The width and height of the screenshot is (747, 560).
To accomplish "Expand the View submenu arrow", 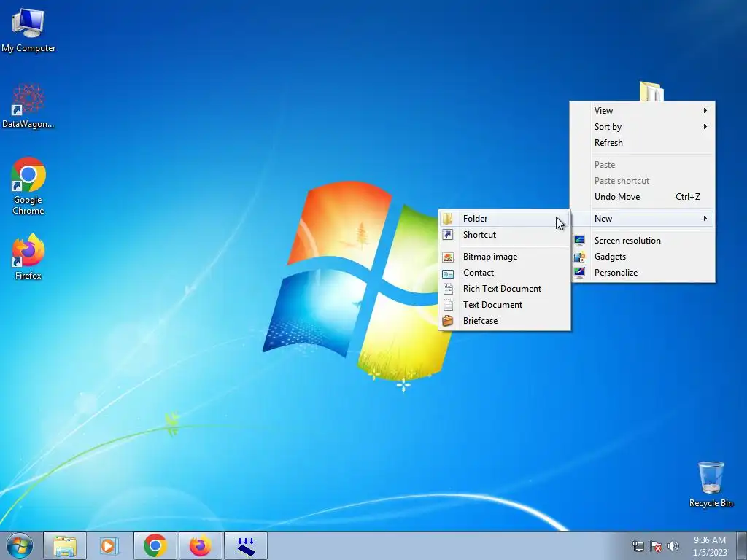I will point(705,111).
